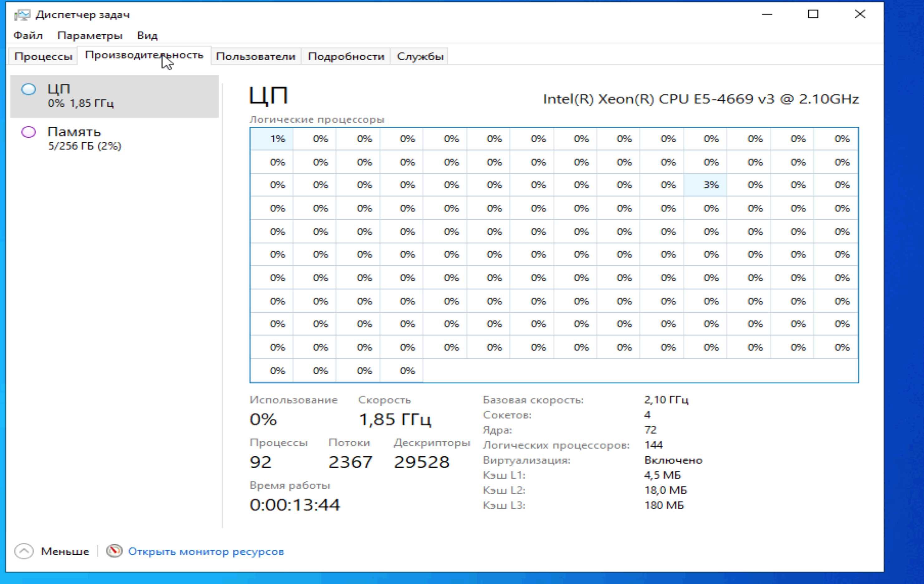Click the resource monitor gauge icon
The width and height of the screenshot is (924, 584).
(114, 551)
